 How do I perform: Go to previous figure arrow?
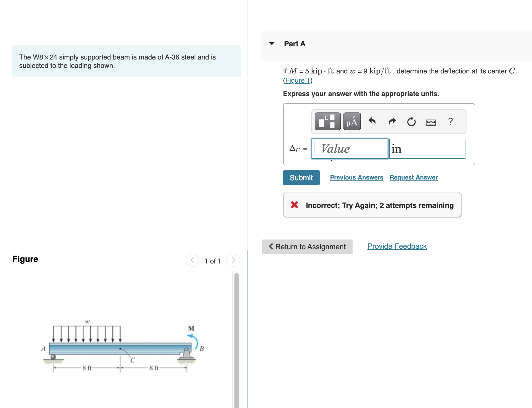pyautogui.click(x=192, y=260)
